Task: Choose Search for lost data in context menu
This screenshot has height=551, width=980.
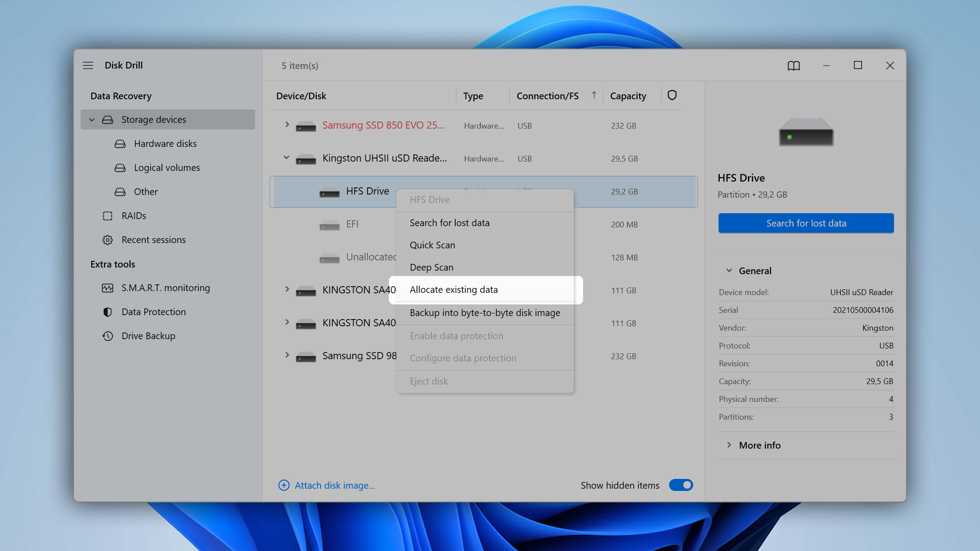Action: [485, 223]
